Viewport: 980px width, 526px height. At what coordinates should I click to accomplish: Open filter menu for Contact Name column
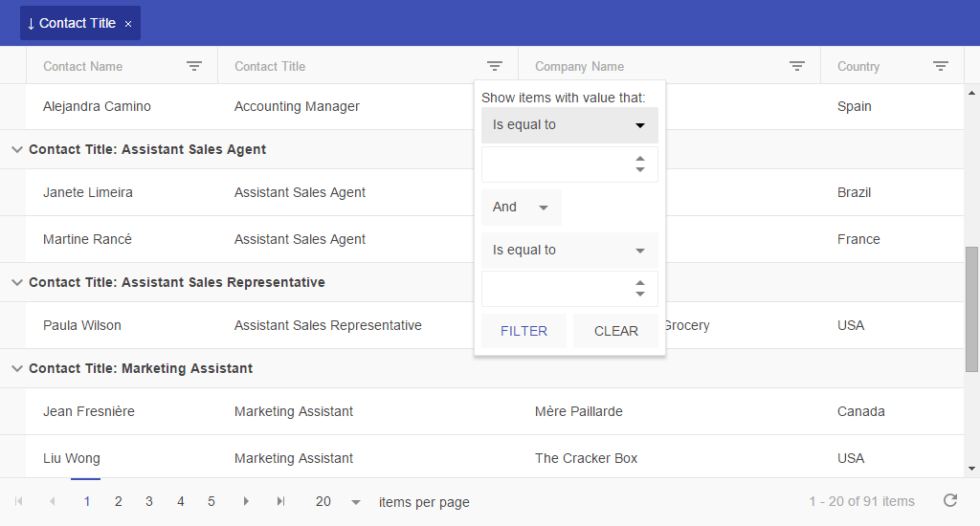(x=193, y=66)
